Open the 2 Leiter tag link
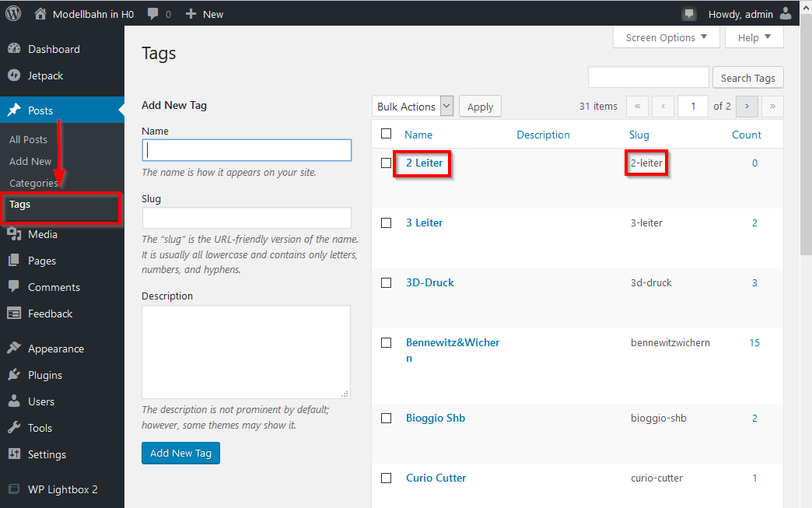 click(424, 163)
